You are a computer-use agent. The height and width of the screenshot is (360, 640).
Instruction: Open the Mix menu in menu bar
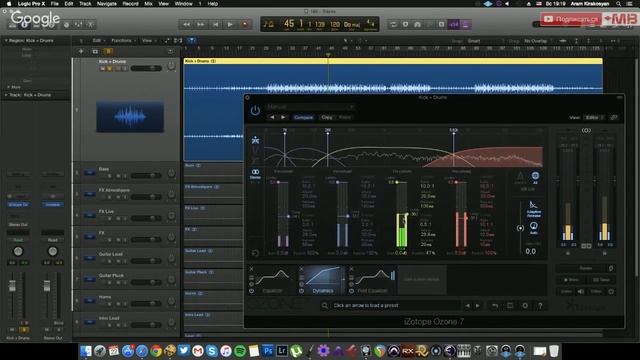[x=149, y=4]
